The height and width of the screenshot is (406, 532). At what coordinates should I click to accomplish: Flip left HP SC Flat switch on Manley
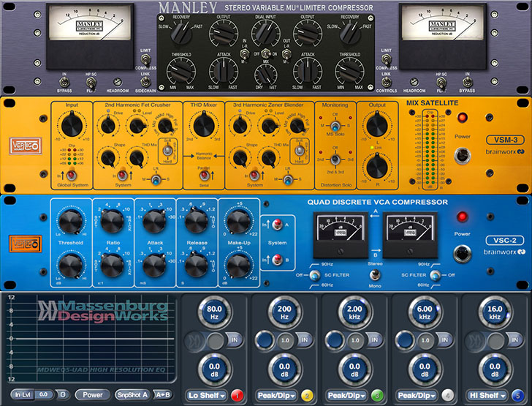pyautogui.click(x=91, y=82)
